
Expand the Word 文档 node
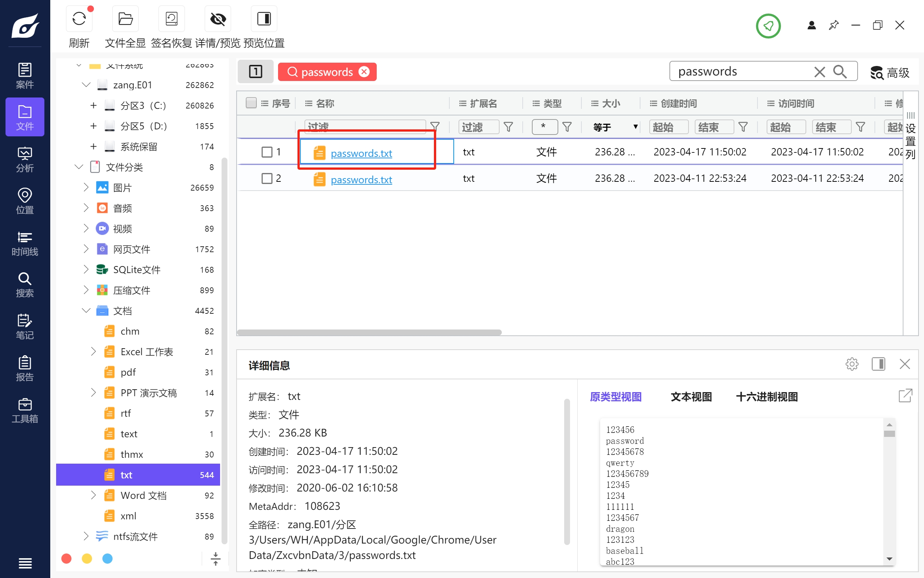pos(94,495)
